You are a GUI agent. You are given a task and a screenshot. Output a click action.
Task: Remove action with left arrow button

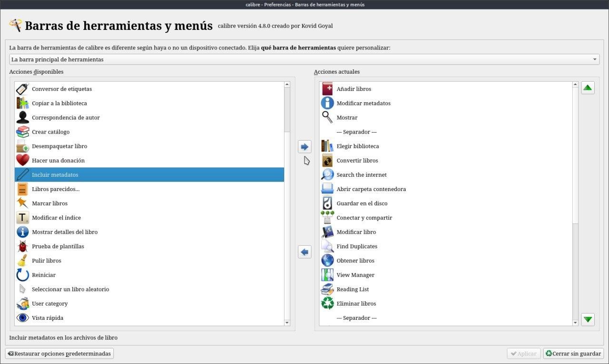[304, 252]
